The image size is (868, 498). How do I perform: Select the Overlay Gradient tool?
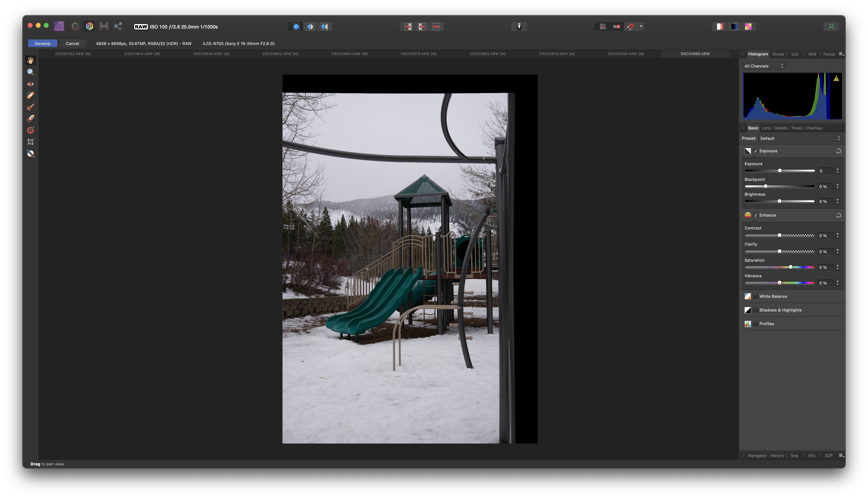click(30, 130)
